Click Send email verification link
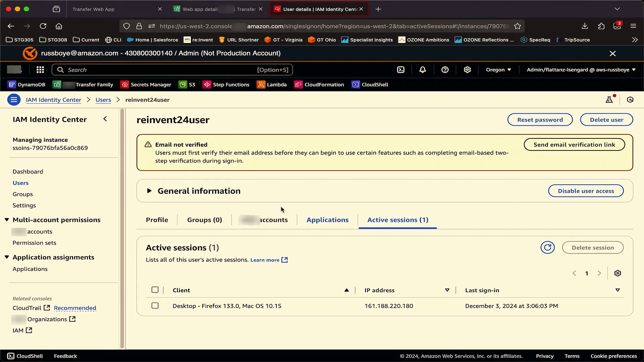The image size is (644, 362). (x=574, y=144)
